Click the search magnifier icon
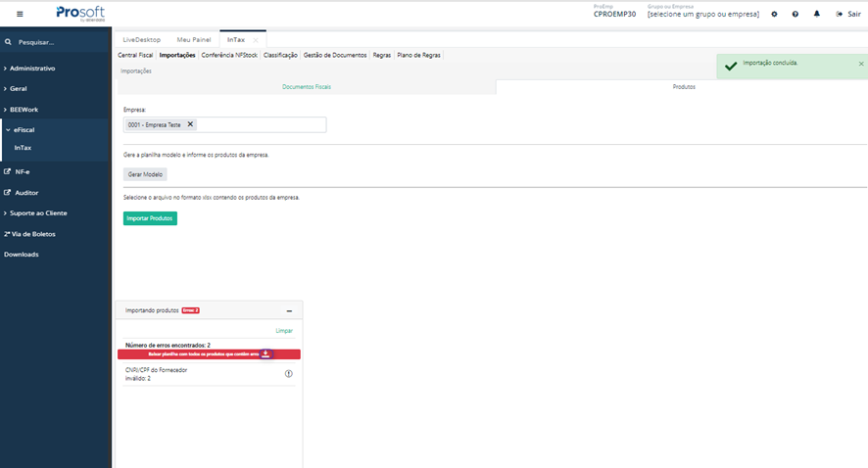Image resolution: width=868 pixels, height=468 pixels. (8, 41)
